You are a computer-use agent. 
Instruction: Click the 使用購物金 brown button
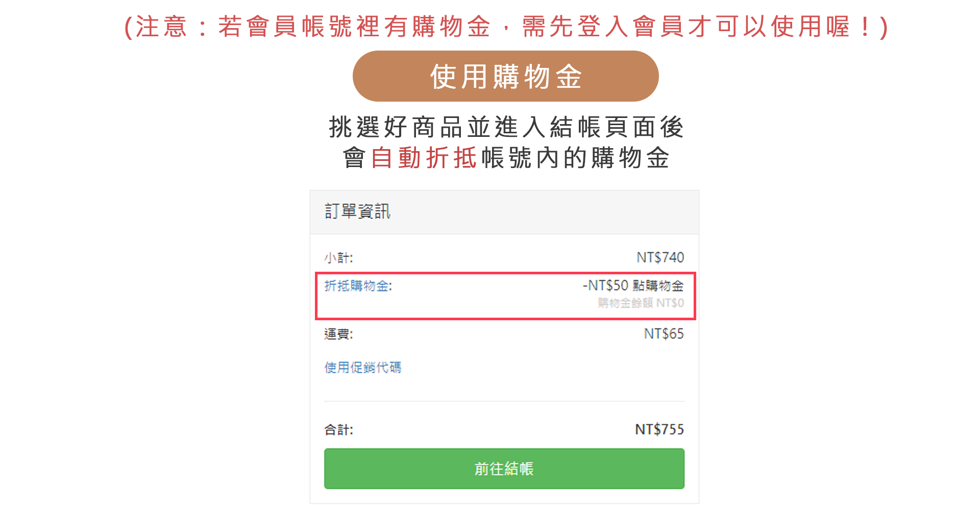tap(505, 76)
